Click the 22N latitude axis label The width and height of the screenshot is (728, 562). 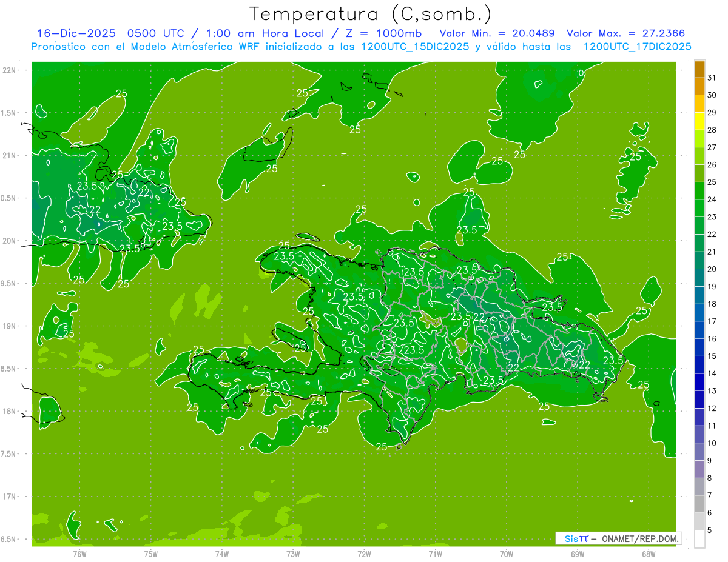pyautogui.click(x=9, y=70)
